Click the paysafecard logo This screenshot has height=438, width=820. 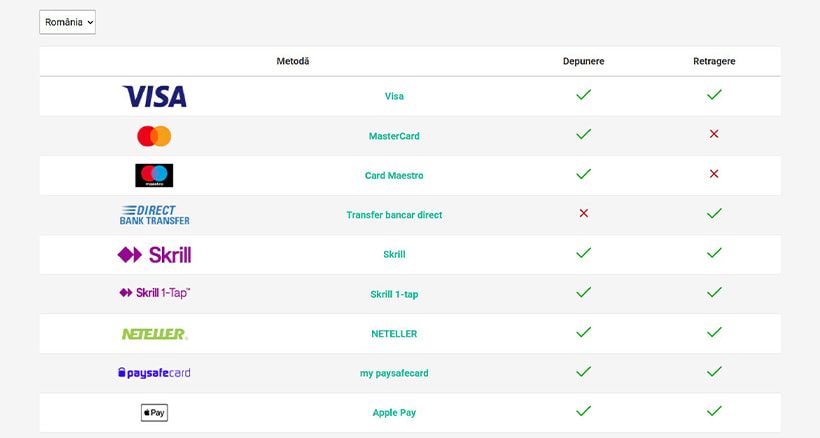pos(154,373)
